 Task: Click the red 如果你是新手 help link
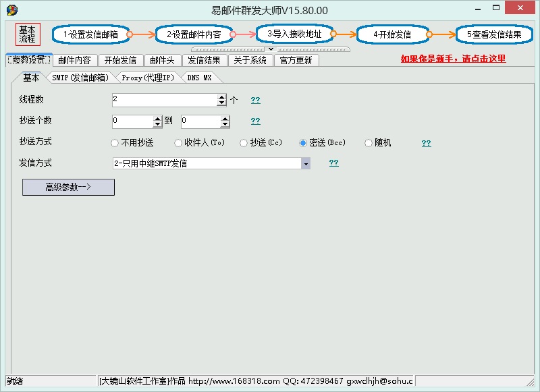click(453, 59)
